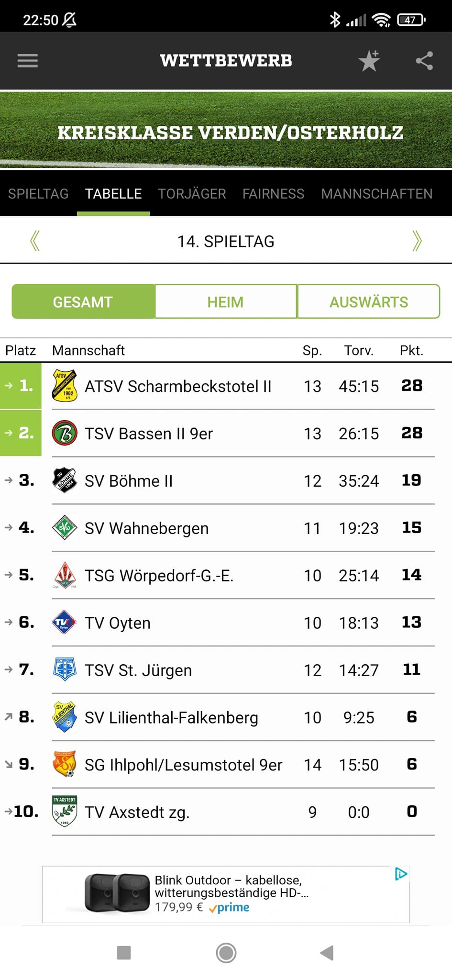The width and height of the screenshot is (452, 980).
Task: Open the hamburger navigation menu
Action: click(27, 61)
